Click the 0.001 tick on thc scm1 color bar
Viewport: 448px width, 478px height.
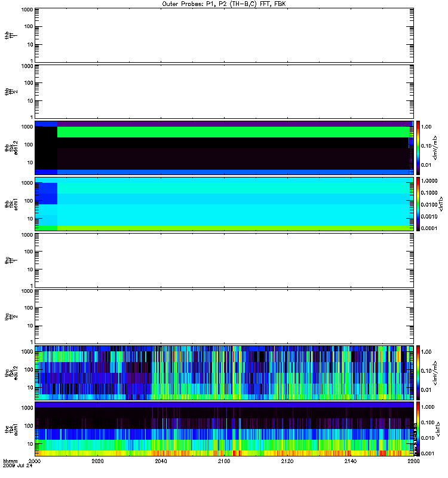pos(428,454)
